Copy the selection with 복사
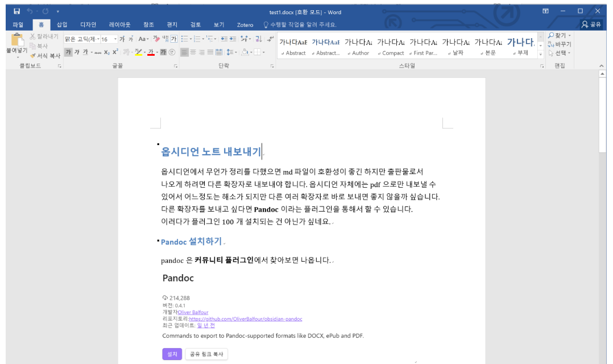Screen dimensions: 613x364 (39, 45)
